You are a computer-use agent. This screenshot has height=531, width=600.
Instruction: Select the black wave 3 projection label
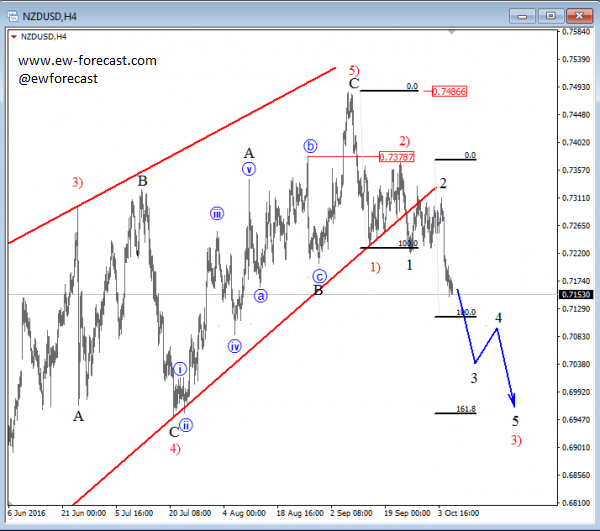474,378
